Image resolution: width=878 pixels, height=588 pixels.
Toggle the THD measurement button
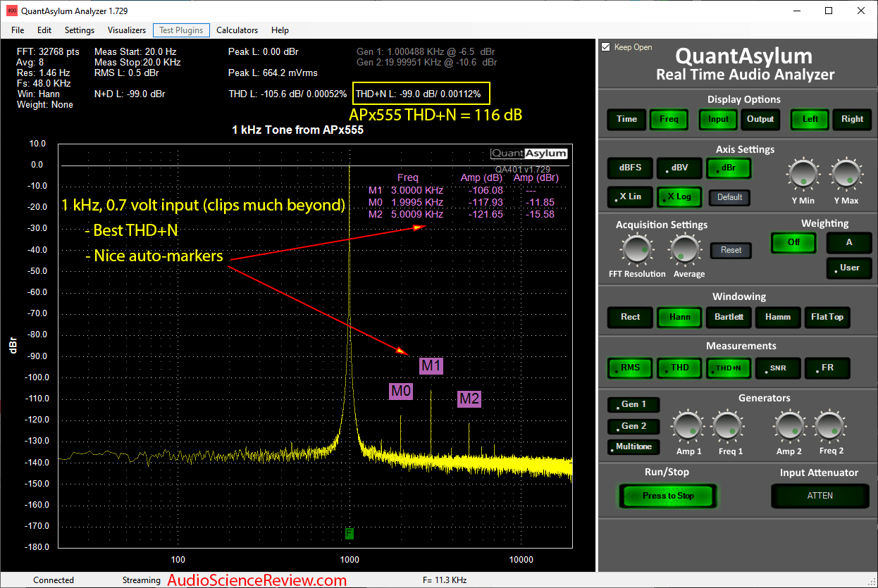[679, 368]
